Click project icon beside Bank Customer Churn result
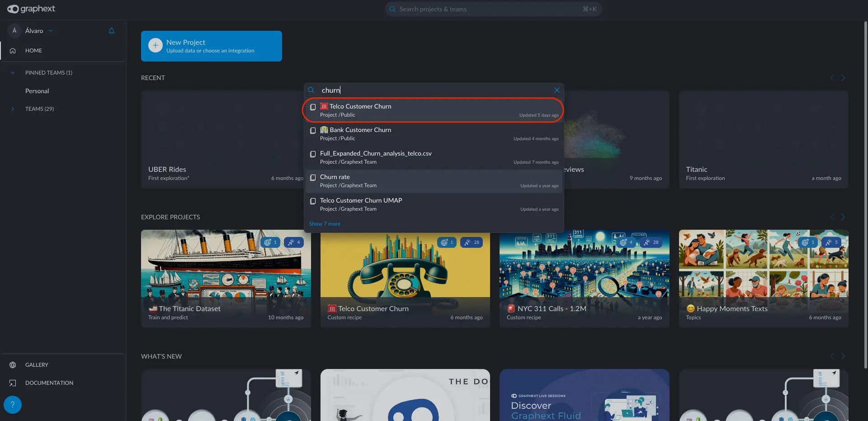 pyautogui.click(x=313, y=131)
